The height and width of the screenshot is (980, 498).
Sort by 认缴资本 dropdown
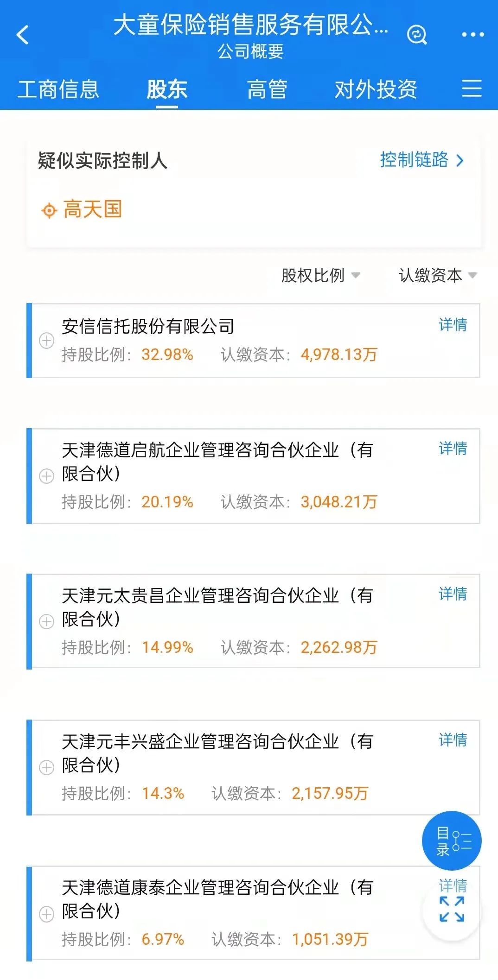[437, 275]
